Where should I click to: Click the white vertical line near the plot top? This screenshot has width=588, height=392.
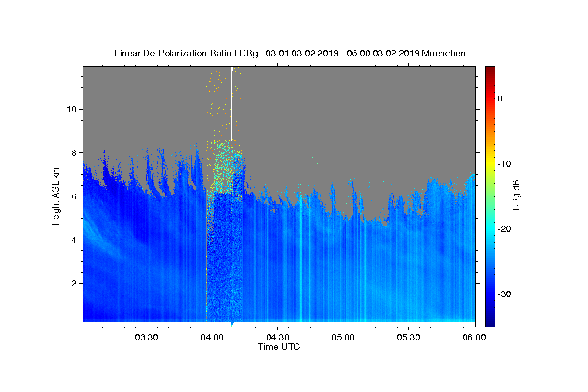231,103
